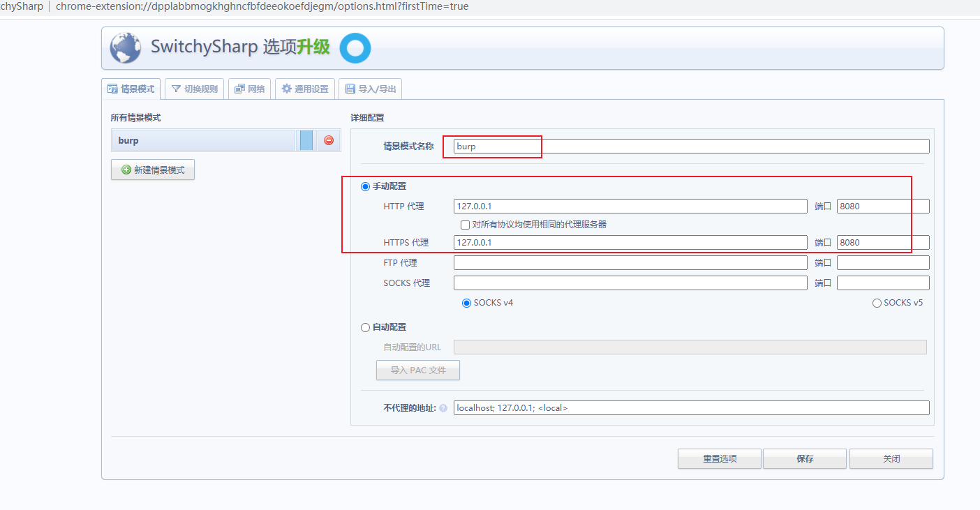Open the 导入/导出 tab

[370, 89]
